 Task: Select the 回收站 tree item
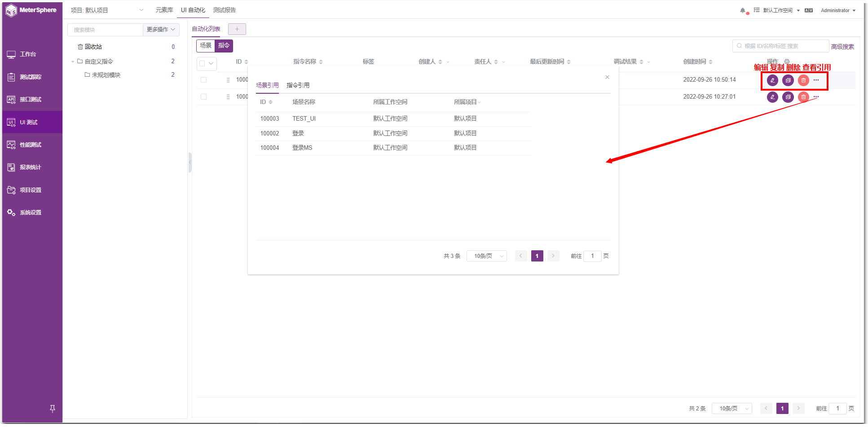126,47
